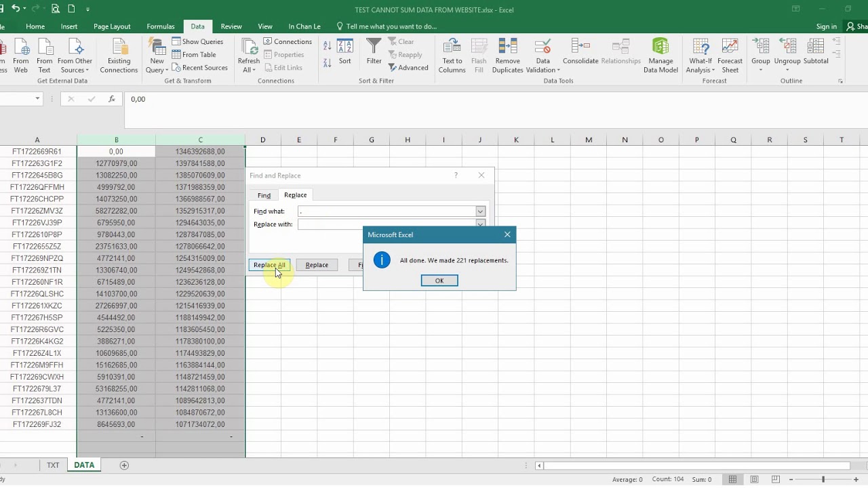Click Recent Sources
The width and height of the screenshot is (868, 488).
coord(200,68)
